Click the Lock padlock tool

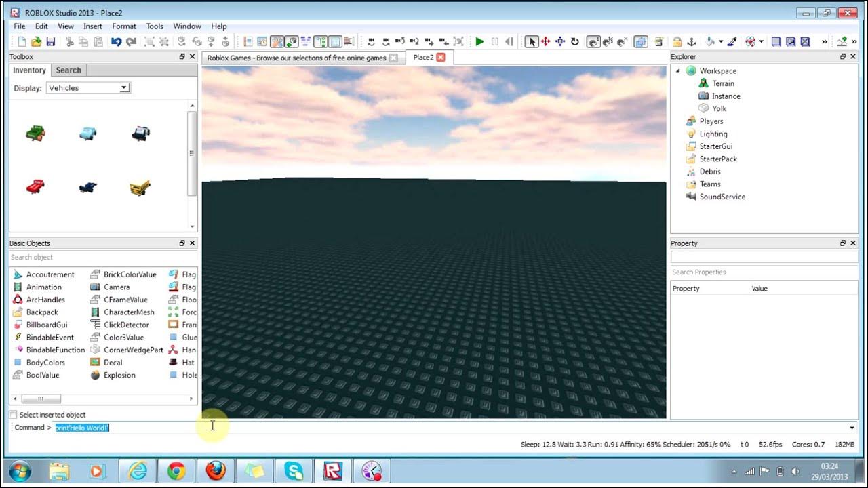[676, 41]
